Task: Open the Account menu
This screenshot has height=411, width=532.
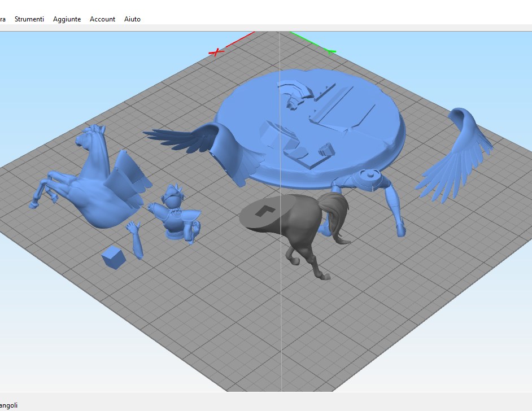Action: coord(102,19)
